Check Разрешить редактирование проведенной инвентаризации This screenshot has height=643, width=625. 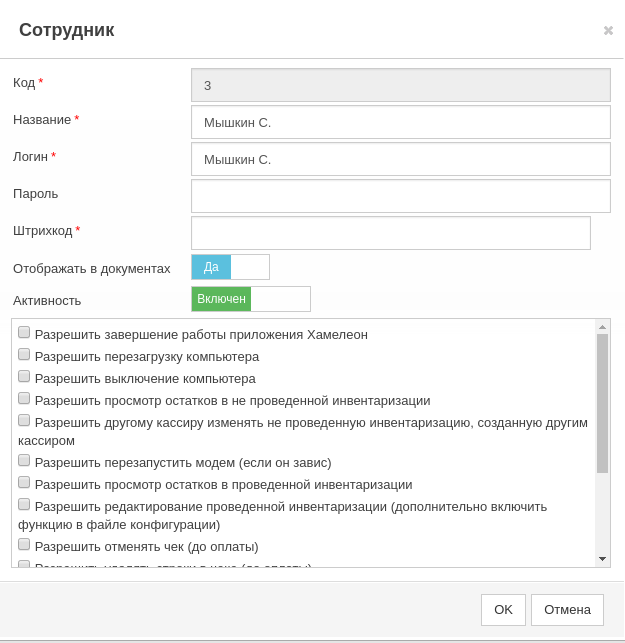tap(24, 504)
